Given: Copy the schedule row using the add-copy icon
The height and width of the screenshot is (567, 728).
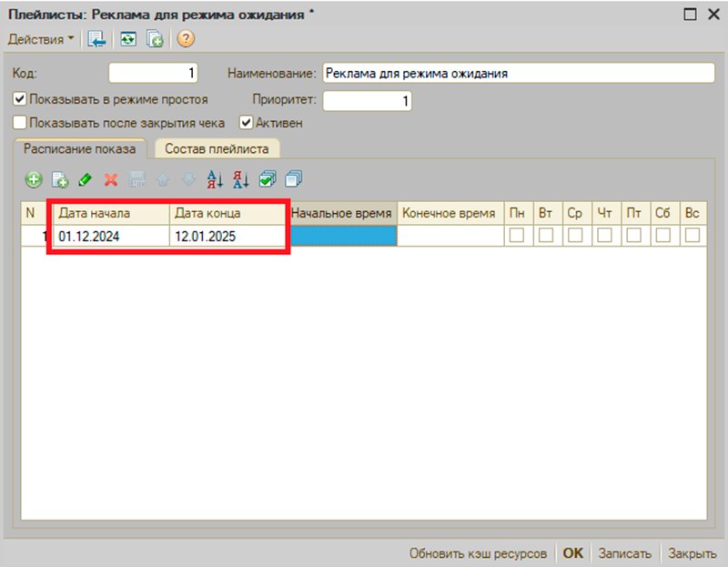Looking at the screenshot, I should (x=60, y=179).
